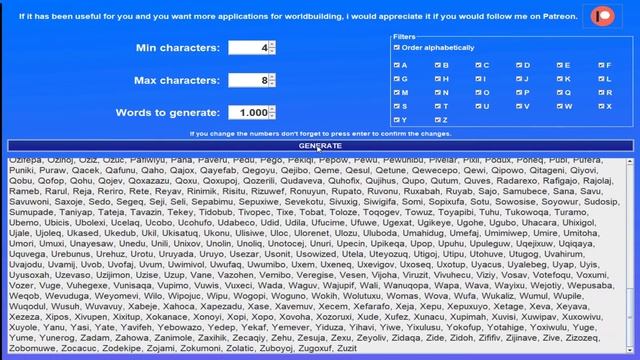Image resolution: width=640 pixels, height=360 pixels.
Task: Click the GENERATE button
Action: pyautogui.click(x=320, y=146)
